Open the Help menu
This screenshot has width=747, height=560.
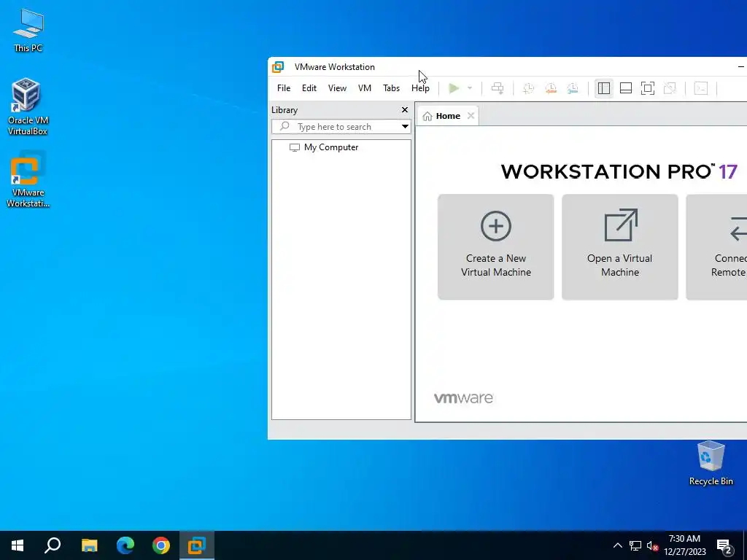coord(420,88)
